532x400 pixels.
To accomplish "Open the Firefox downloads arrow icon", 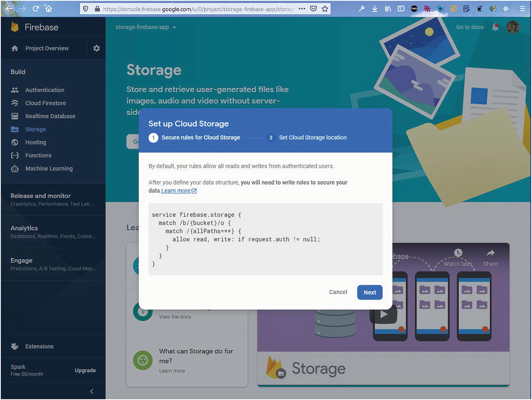I will click(x=375, y=9).
